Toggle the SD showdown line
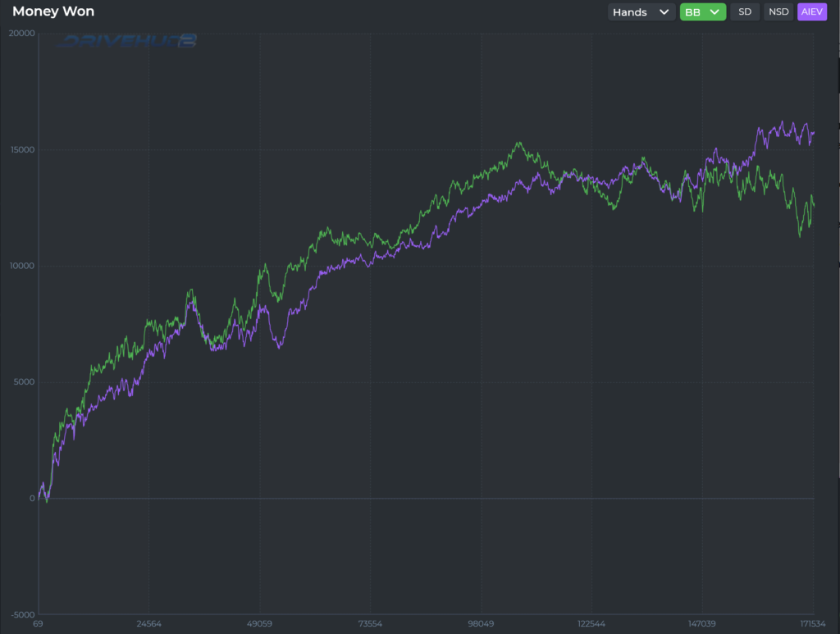Viewport: 840px width, 634px height. (x=745, y=12)
